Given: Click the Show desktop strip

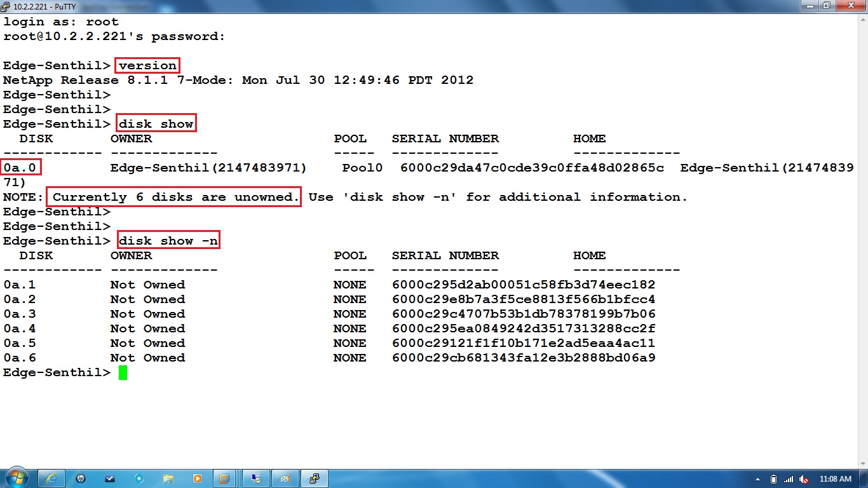Looking at the screenshot, I should point(864,478).
